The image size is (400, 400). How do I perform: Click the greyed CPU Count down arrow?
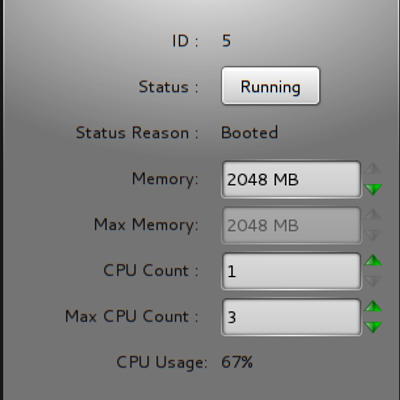[x=373, y=281]
